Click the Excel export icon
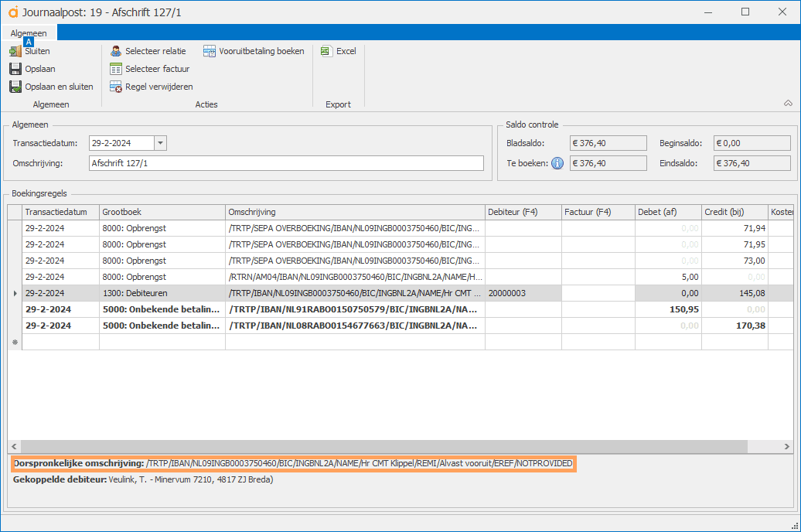 click(326, 51)
